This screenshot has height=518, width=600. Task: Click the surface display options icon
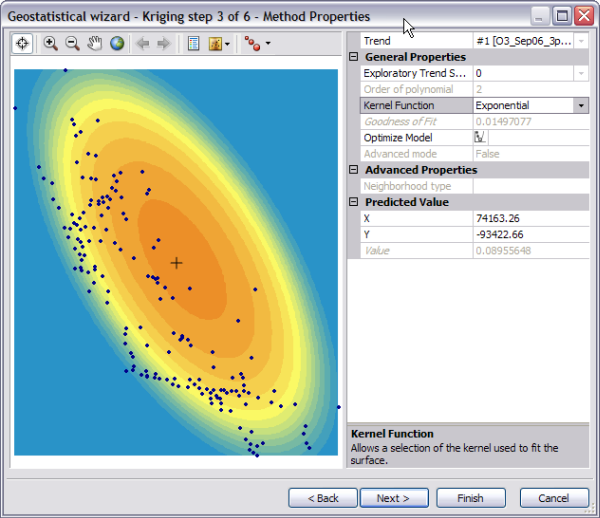coord(215,43)
